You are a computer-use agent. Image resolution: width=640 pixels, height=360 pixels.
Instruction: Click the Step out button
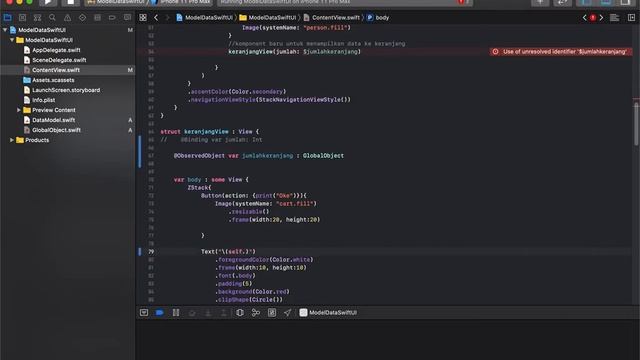tap(224, 313)
